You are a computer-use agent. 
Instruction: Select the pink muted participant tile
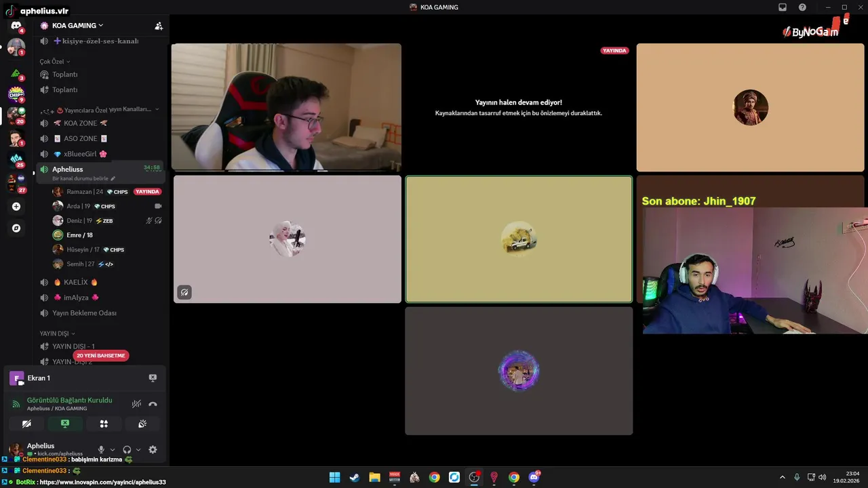click(x=288, y=239)
